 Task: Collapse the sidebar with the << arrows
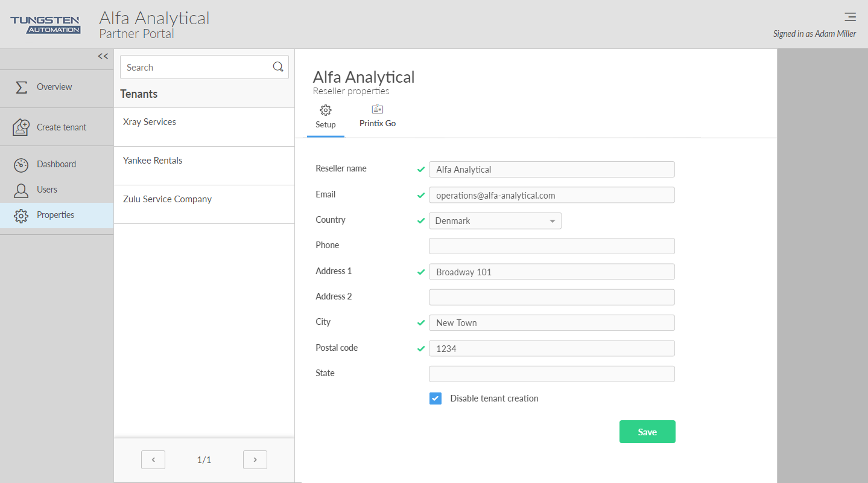click(x=103, y=56)
